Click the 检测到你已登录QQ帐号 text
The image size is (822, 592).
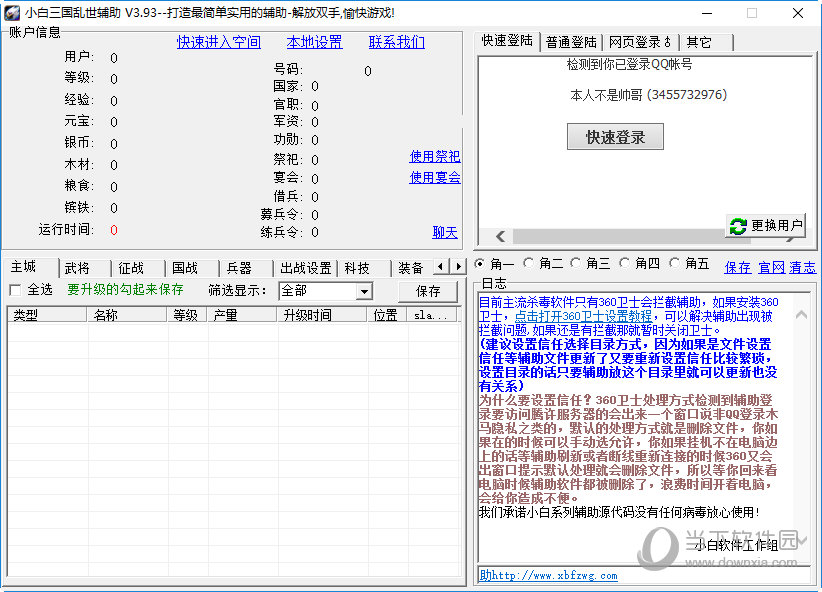(629, 64)
